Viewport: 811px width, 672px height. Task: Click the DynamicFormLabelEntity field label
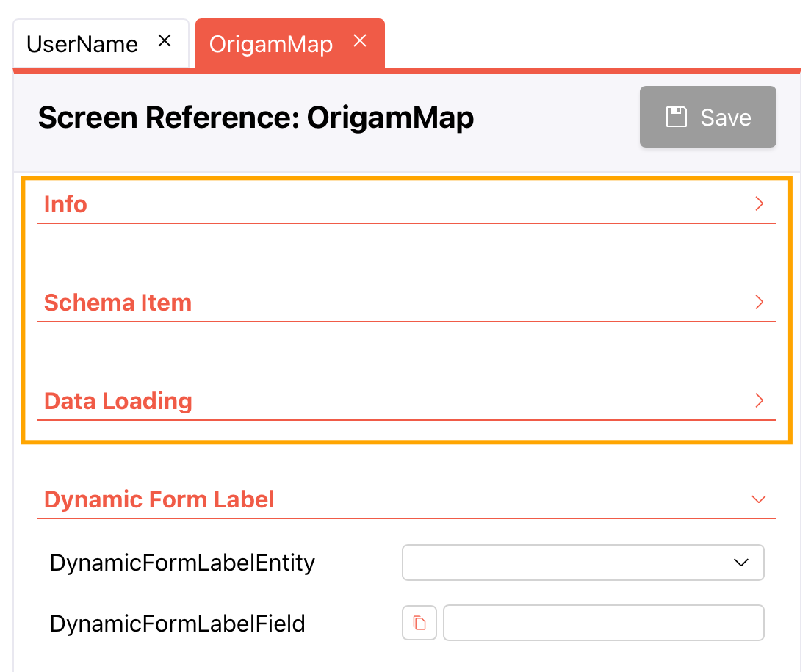pyautogui.click(x=182, y=563)
